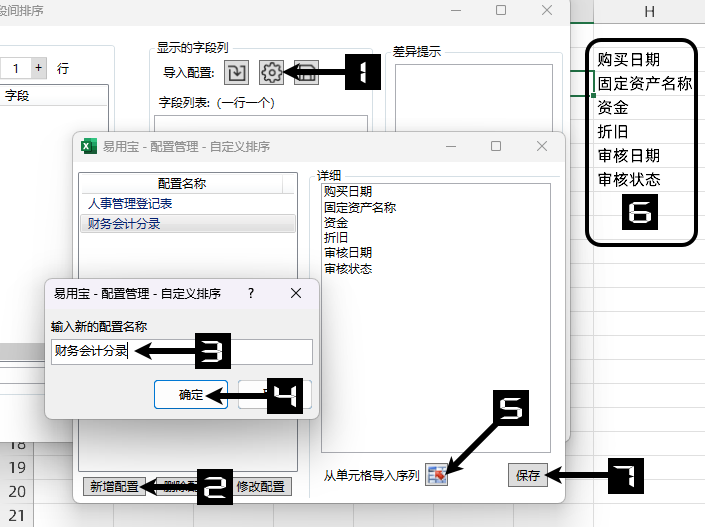Close the back sorting window

(547, 10)
